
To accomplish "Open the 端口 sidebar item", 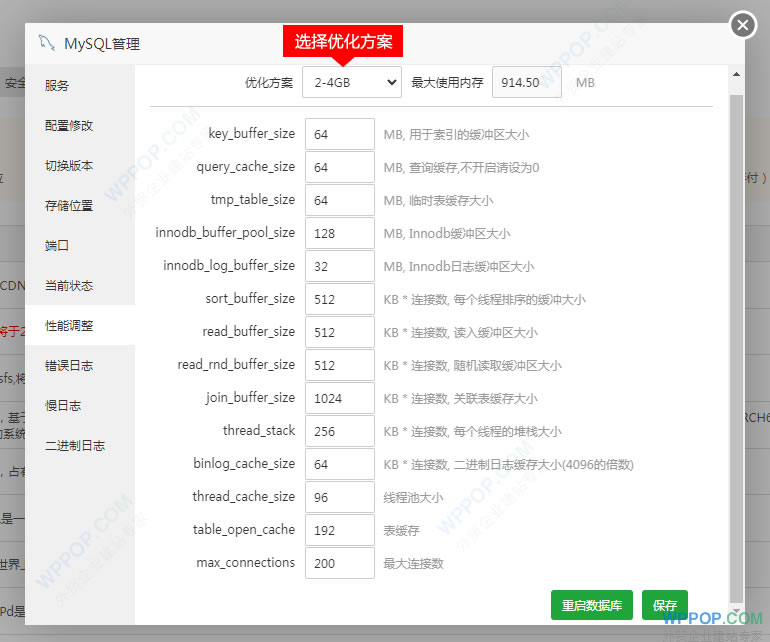I will point(57,246).
